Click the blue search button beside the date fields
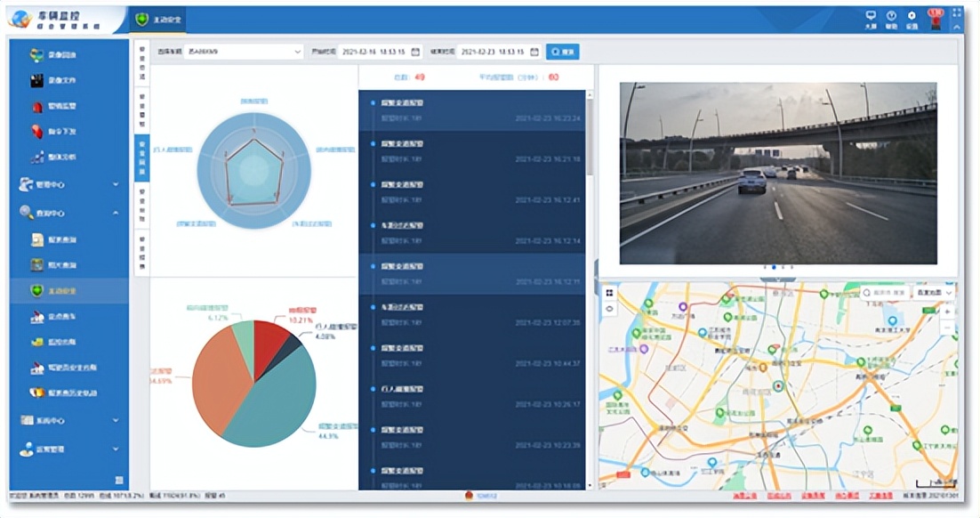The height and width of the screenshot is (518, 980). click(562, 52)
